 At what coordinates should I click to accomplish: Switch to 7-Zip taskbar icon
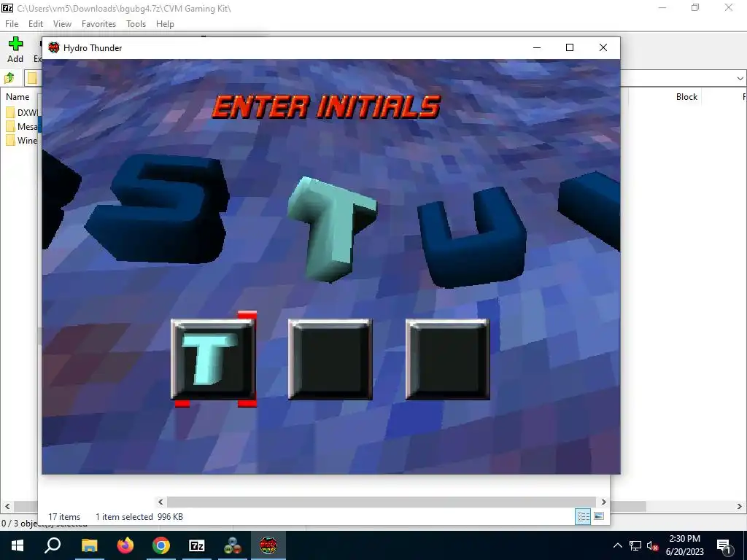197,545
